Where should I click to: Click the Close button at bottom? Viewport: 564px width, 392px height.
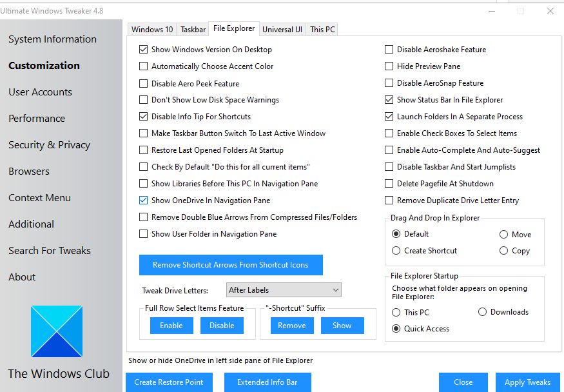click(463, 382)
